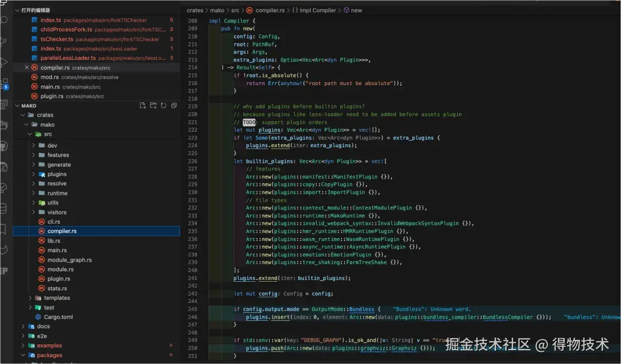The image size is (621, 364).
Task: Expand the visitors folder
Action: [x=34, y=212]
